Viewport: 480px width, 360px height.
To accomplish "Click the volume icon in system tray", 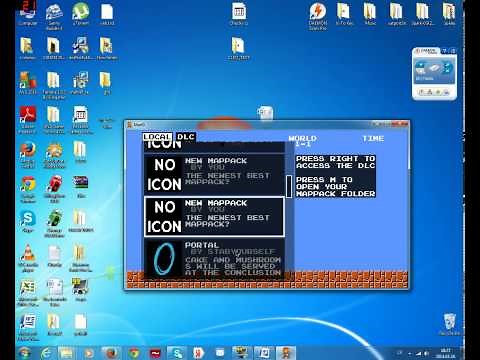I will tap(427, 353).
